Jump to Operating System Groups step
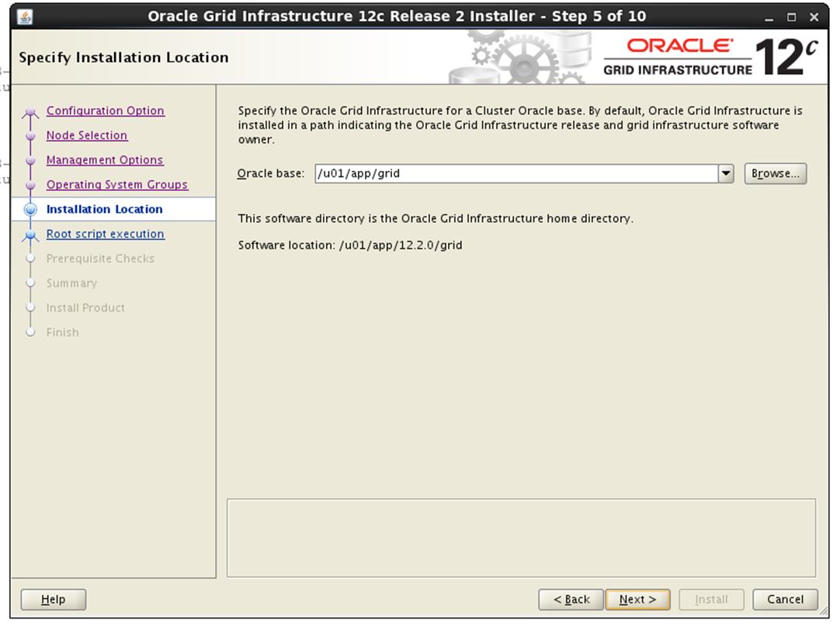The width and height of the screenshot is (840, 627). (116, 185)
